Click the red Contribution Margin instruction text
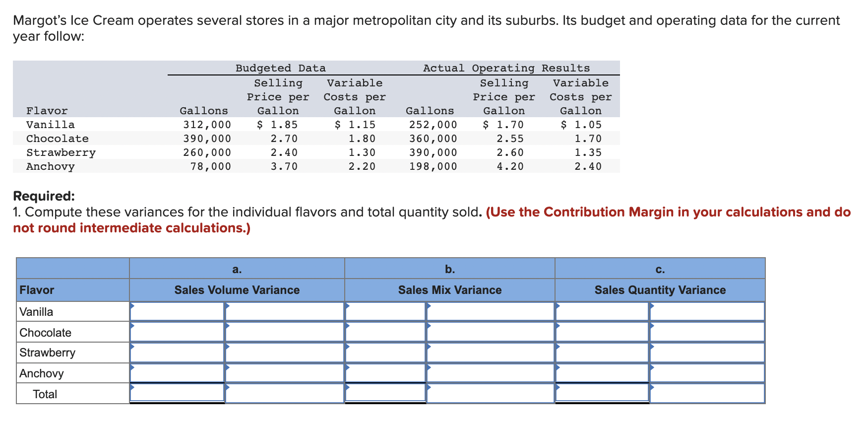Screen dimensions: 868x429 click(x=432, y=220)
